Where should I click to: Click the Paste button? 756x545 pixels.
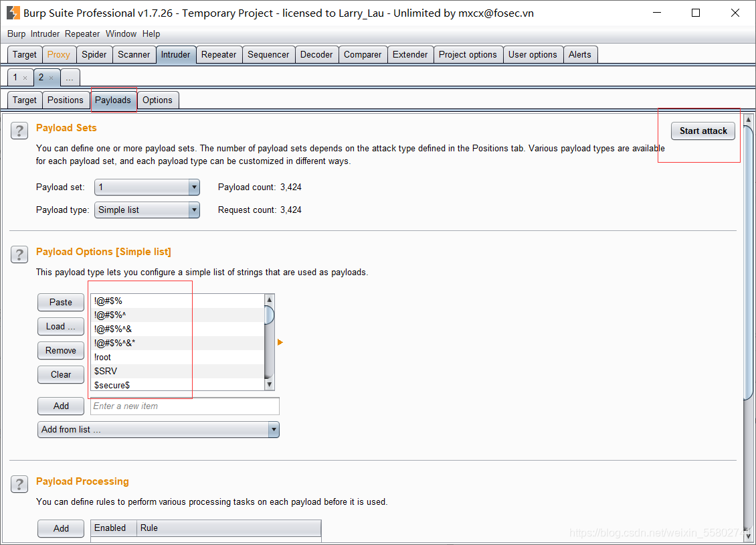(x=61, y=303)
